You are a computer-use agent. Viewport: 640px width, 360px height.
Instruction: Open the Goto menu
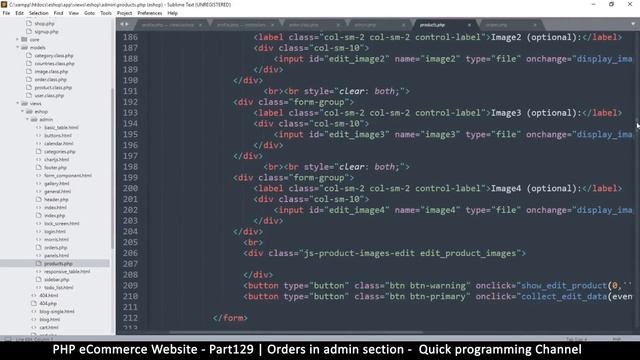click(89, 13)
